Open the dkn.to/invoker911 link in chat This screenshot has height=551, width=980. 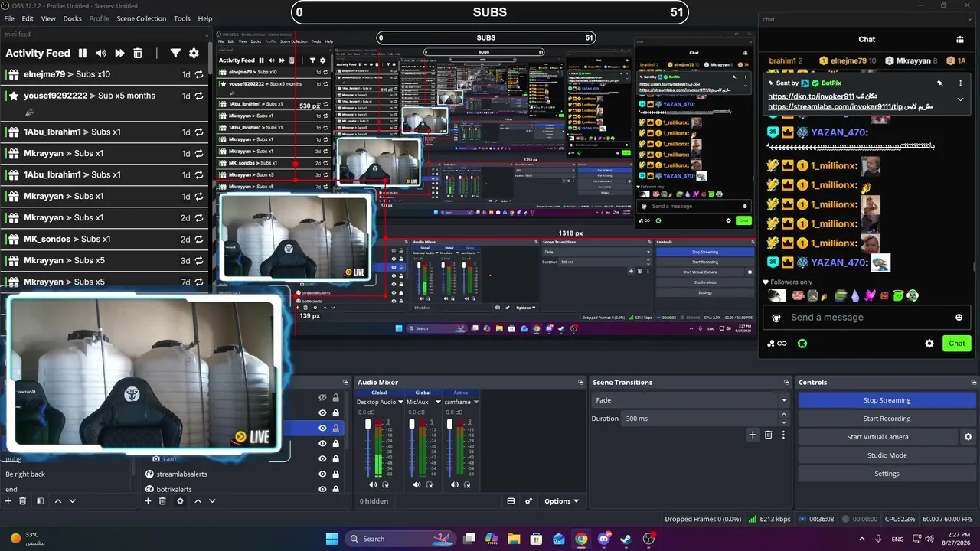tap(811, 96)
